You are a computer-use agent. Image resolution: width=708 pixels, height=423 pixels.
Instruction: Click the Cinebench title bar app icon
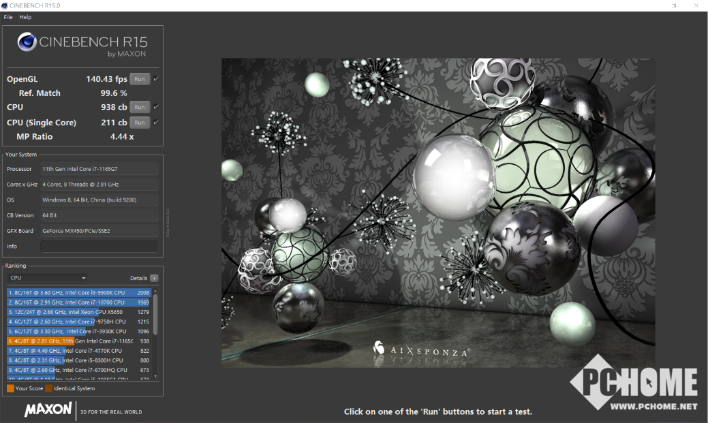pos(5,5)
